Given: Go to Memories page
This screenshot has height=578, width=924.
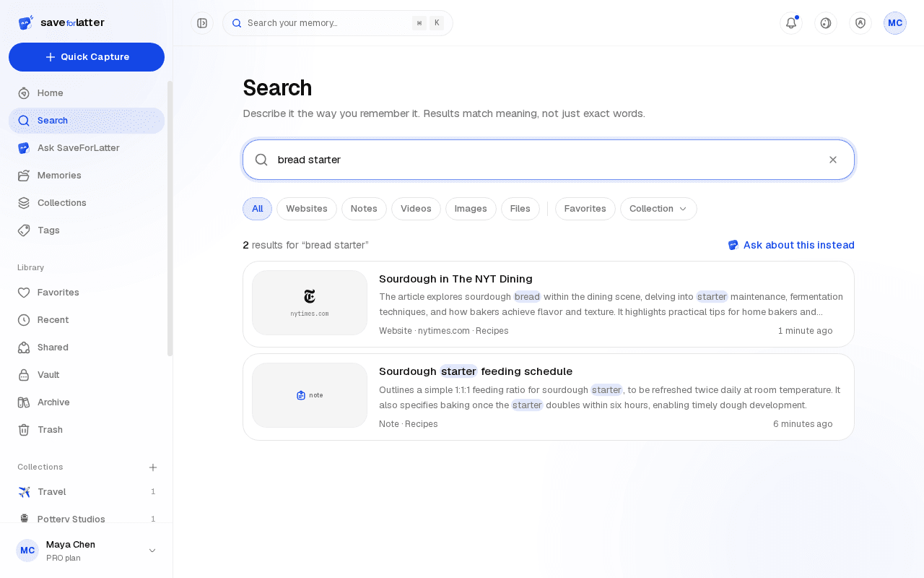Looking at the screenshot, I should pyautogui.click(x=87, y=176).
